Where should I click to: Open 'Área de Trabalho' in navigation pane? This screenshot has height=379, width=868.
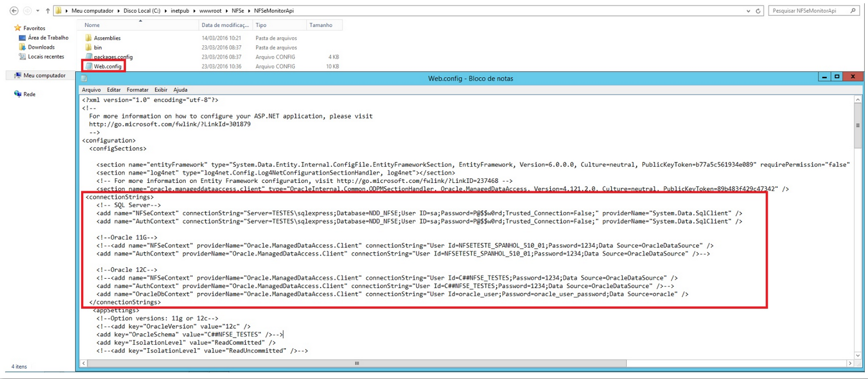48,37
